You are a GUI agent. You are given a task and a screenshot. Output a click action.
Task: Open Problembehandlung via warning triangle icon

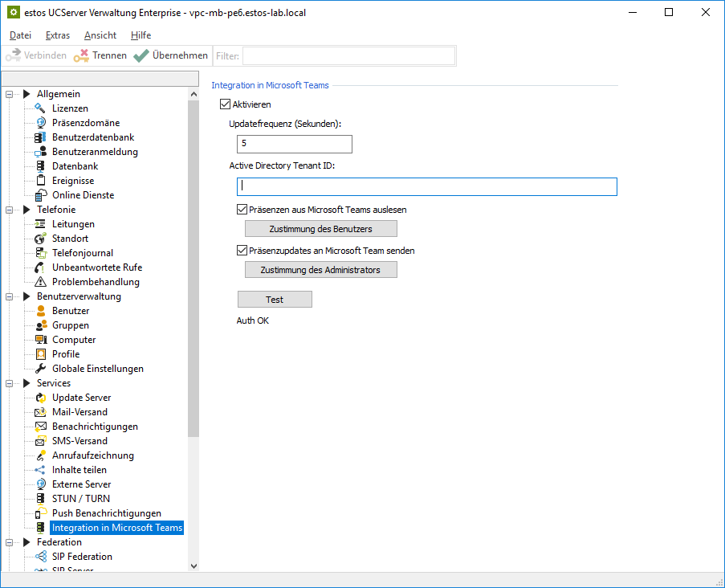coord(40,282)
